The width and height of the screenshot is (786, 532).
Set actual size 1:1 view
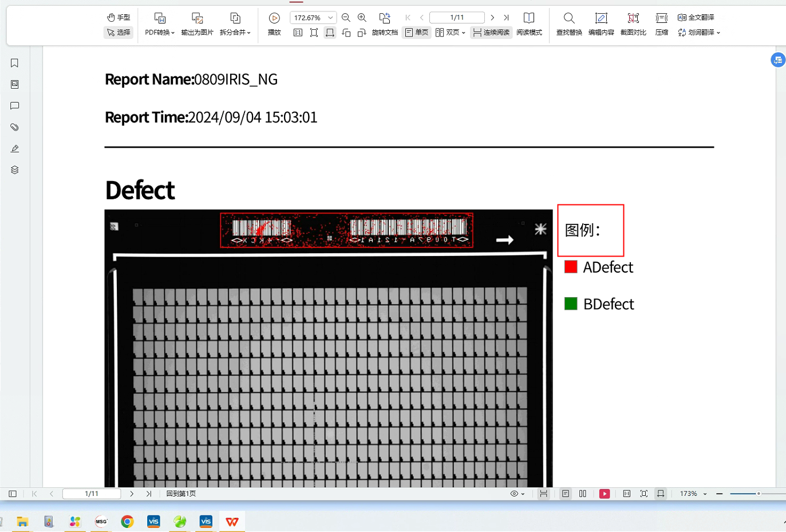pos(298,33)
